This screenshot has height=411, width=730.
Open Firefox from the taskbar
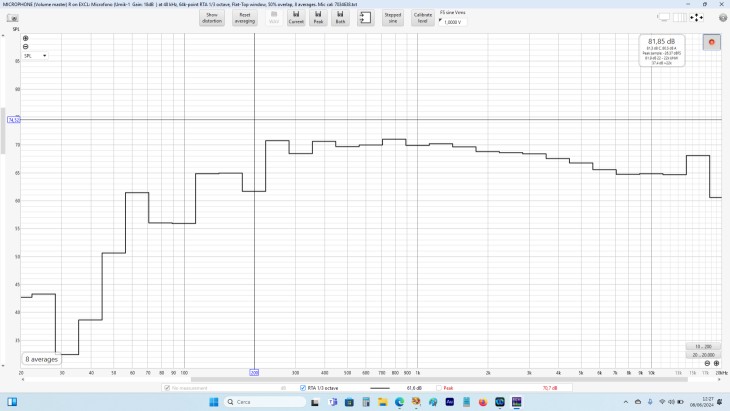(x=483, y=402)
